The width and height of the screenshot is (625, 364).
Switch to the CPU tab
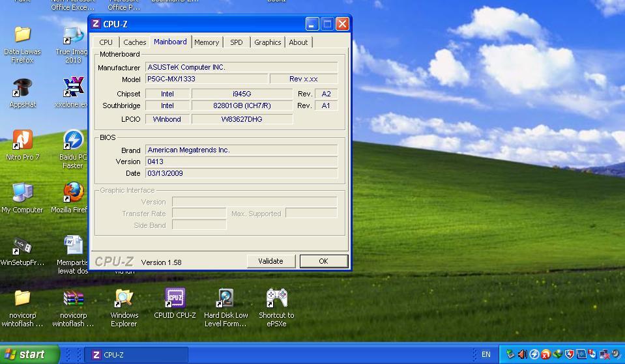coord(106,42)
